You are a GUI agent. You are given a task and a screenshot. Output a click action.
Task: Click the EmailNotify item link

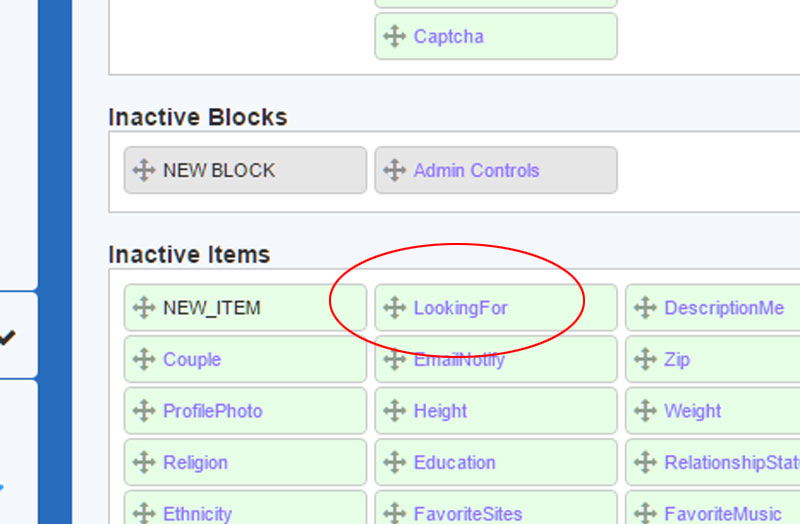tap(459, 360)
